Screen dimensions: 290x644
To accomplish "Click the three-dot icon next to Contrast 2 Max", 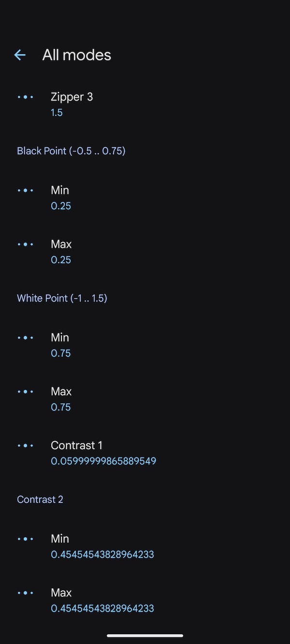I will pyautogui.click(x=26, y=592).
